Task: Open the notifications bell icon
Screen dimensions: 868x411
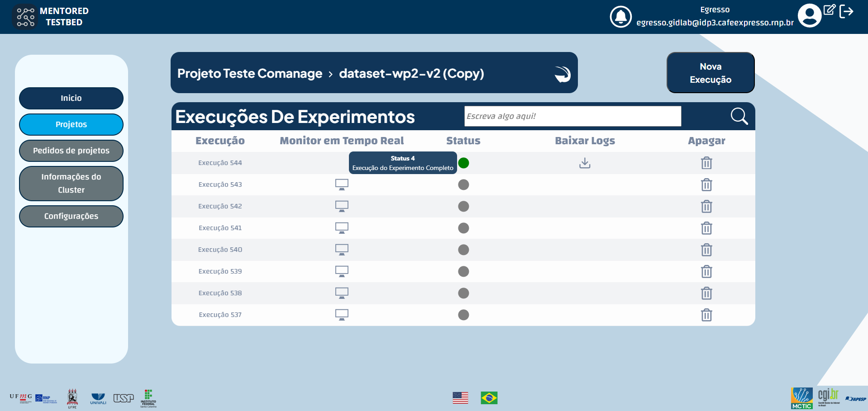Action: click(x=620, y=17)
